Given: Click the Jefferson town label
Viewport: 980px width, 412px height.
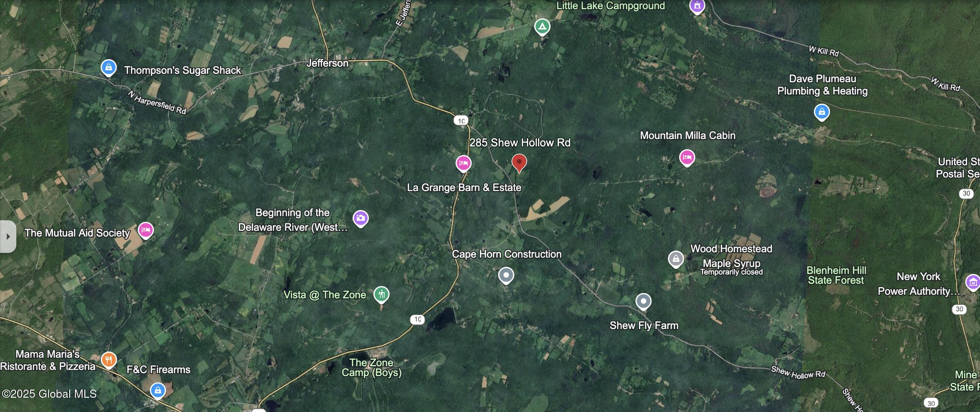Looking at the screenshot, I should 328,63.
